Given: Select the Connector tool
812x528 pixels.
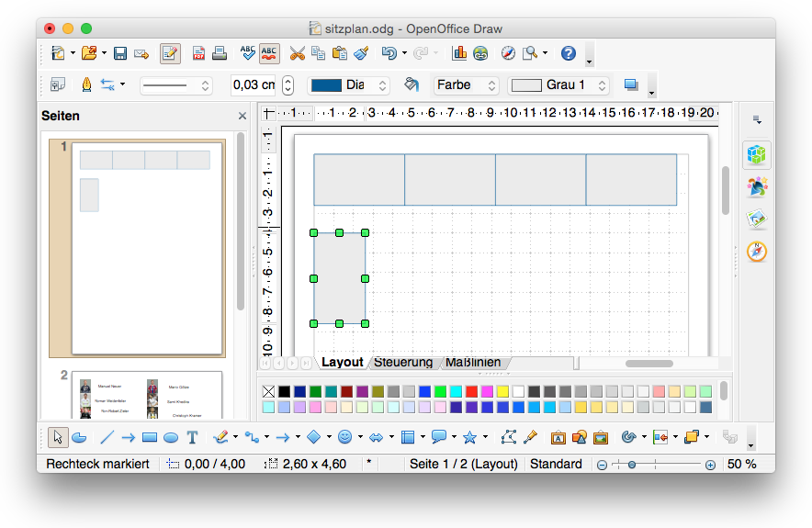Looking at the screenshot, I should (x=253, y=437).
